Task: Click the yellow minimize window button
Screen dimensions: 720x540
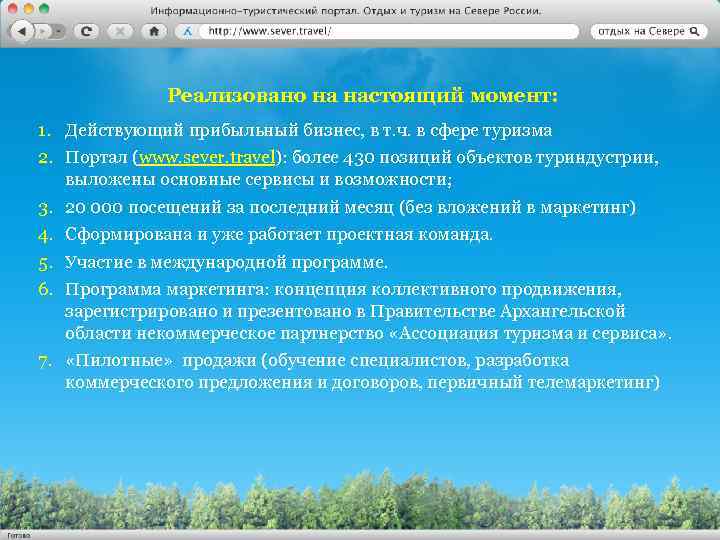Action: pos(28,8)
